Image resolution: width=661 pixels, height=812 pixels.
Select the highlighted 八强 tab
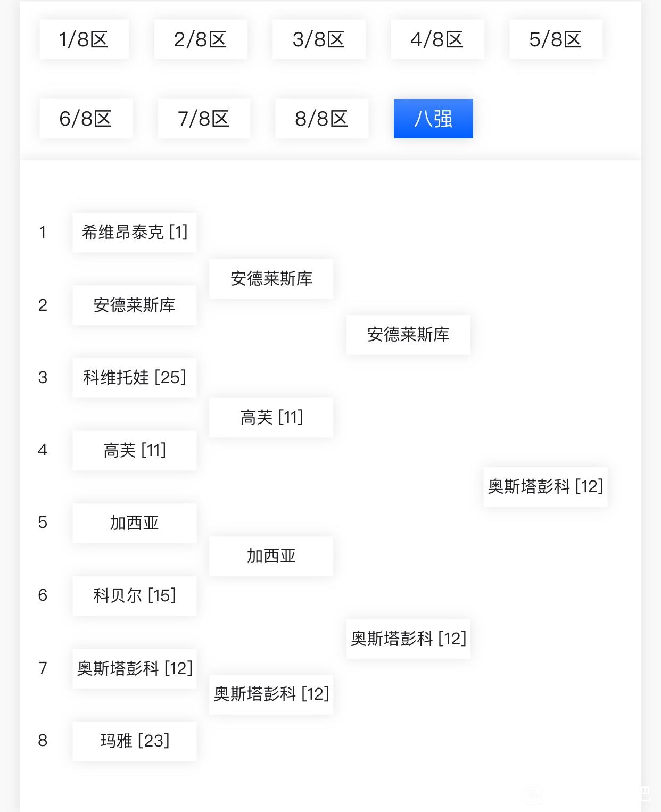(433, 119)
